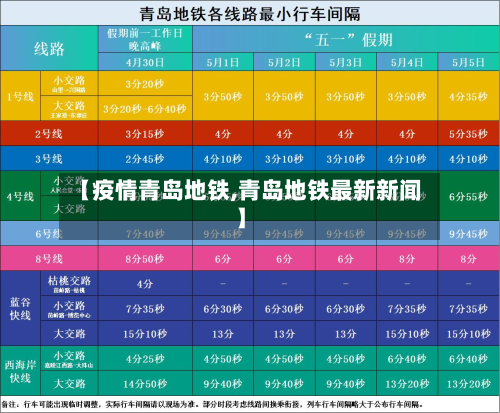Select the "5月1日" column header
Image resolution: width=500 pixels, height=413 pixels.
(223, 62)
